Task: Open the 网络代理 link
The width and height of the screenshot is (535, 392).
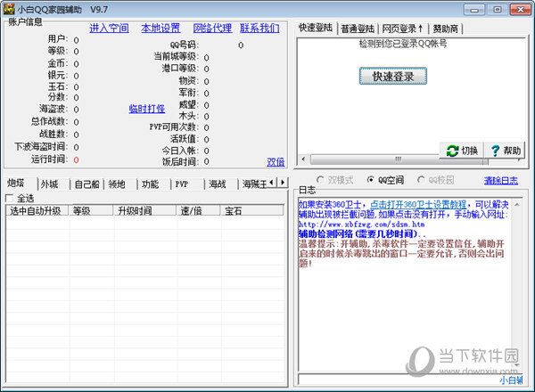Action: pos(212,28)
